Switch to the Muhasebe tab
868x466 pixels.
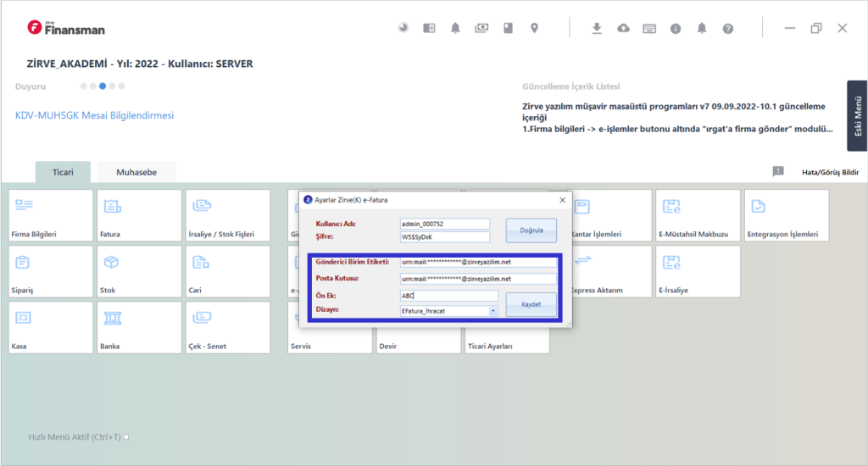pos(136,172)
